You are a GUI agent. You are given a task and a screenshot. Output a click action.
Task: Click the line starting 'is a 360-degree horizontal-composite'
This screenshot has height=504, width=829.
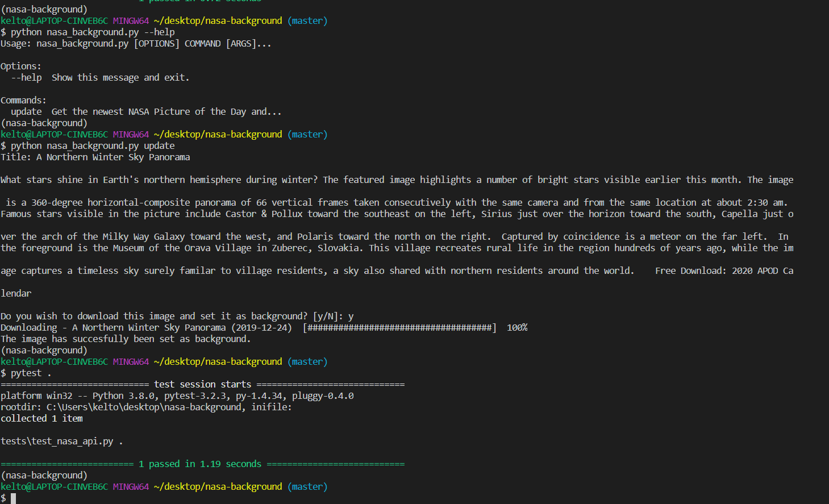pyautogui.click(x=397, y=203)
